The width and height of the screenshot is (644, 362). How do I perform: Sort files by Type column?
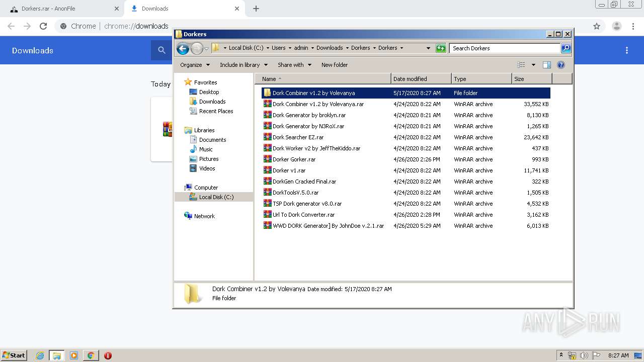coord(481,79)
